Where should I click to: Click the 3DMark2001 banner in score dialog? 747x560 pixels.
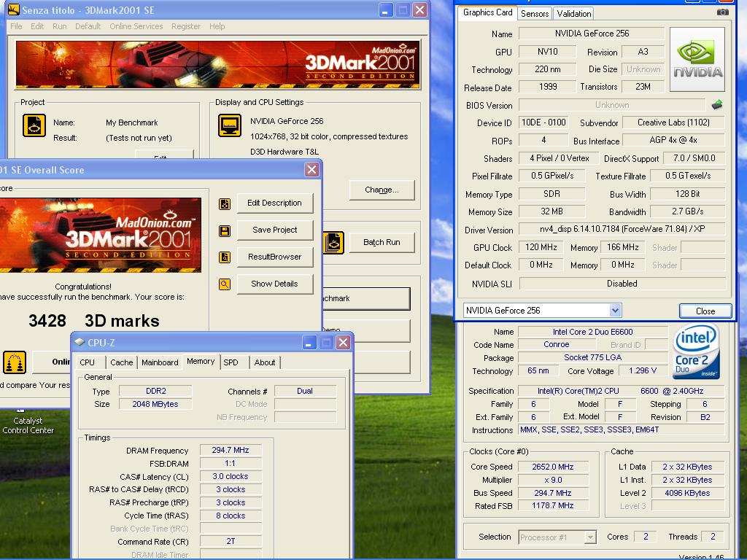[x=101, y=236]
